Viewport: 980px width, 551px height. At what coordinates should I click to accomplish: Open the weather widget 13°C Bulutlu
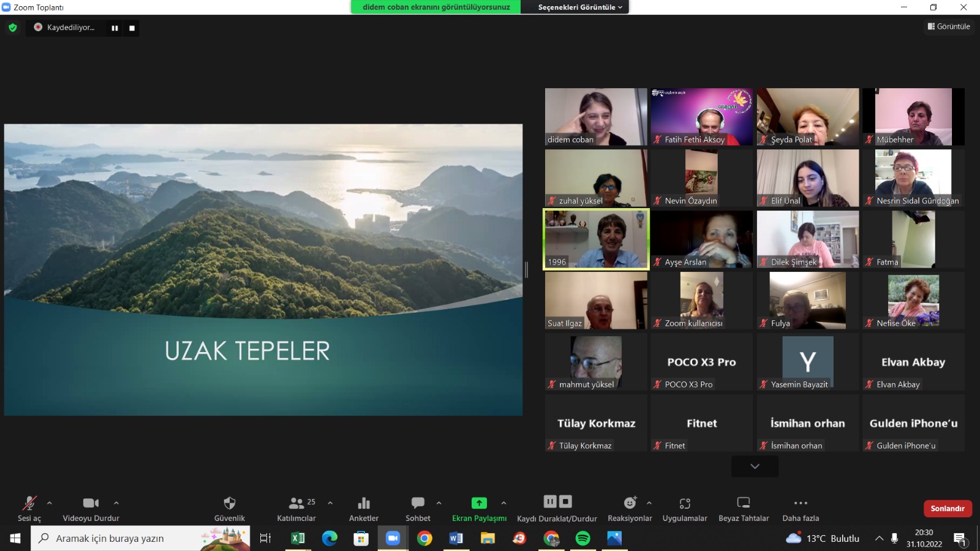pos(823,538)
